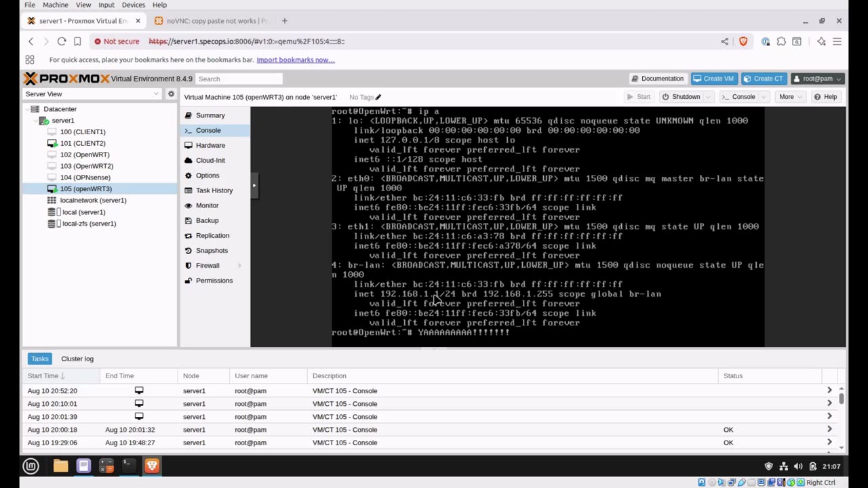
Task: Bookmark this page in the browser
Action: point(77,41)
